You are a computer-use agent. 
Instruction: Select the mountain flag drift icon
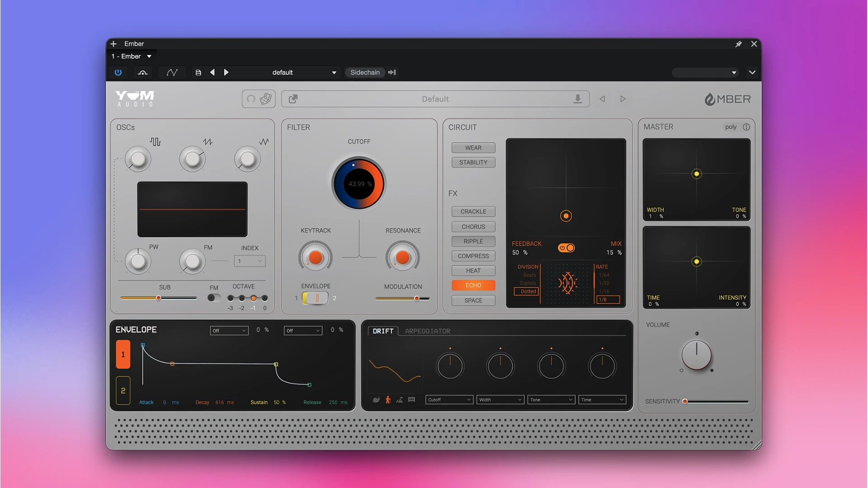[x=400, y=399]
